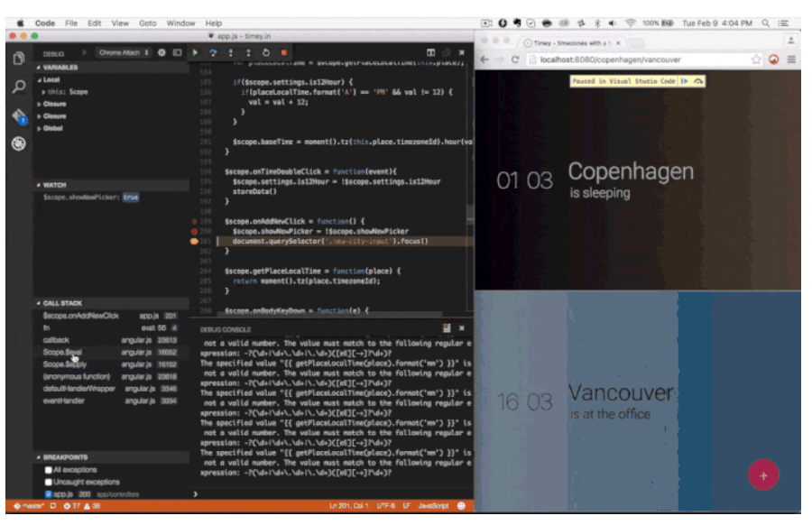Open Search in the activity bar

tap(18, 87)
